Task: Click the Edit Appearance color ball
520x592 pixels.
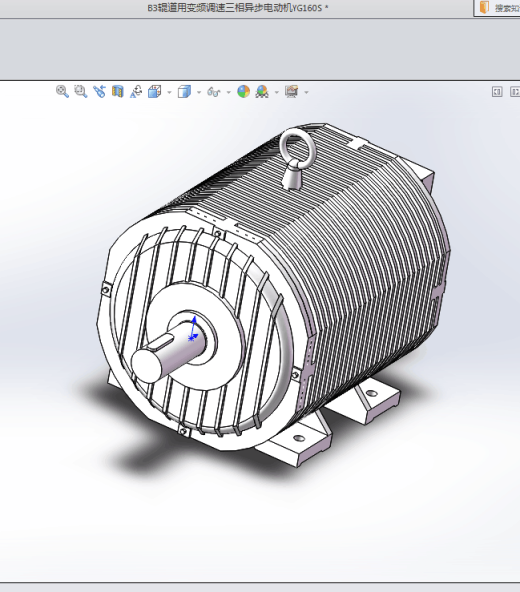Action: pos(244,91)
